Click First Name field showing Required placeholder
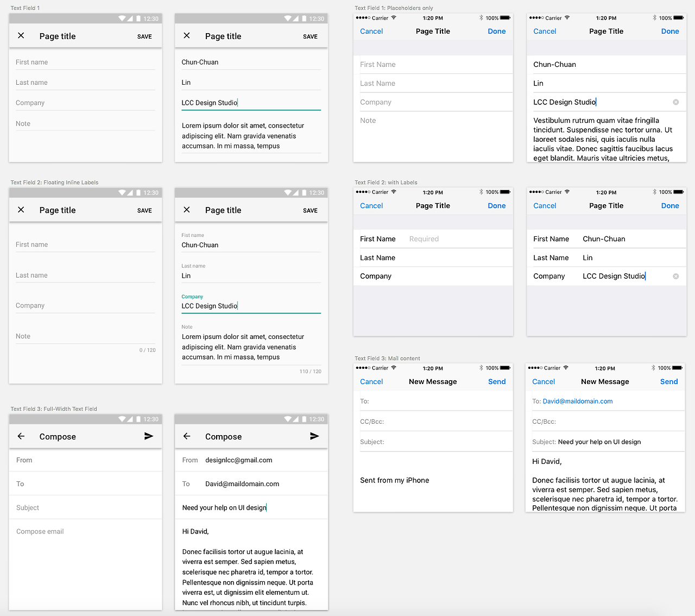Image resolution: width=695 pixels, height=616 pixels. [433, 239]
